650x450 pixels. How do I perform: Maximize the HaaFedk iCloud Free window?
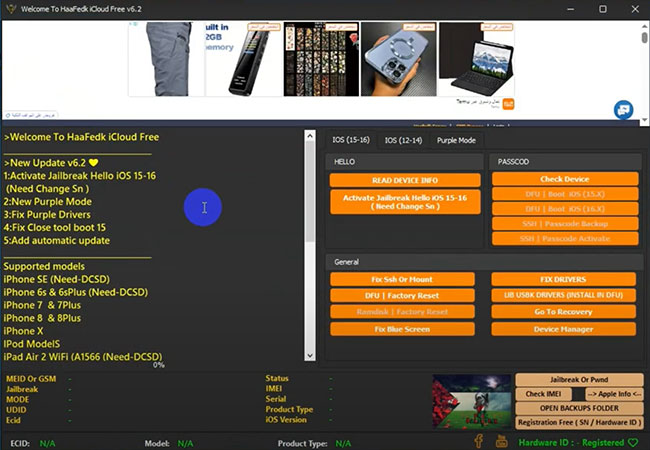(603, 9)
